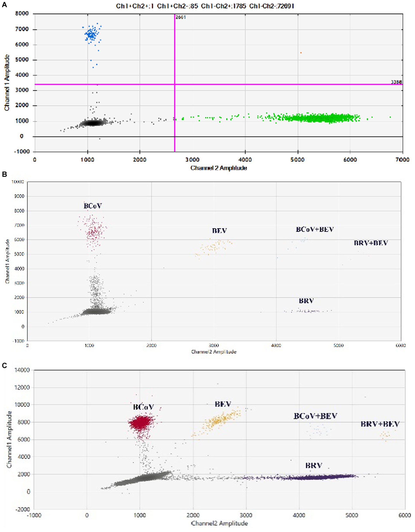Image resolution: width=415 pixels, height=532 pixels.
Task: Click the 'BRV+BEV' label in panel C
Action: point(380,424)
